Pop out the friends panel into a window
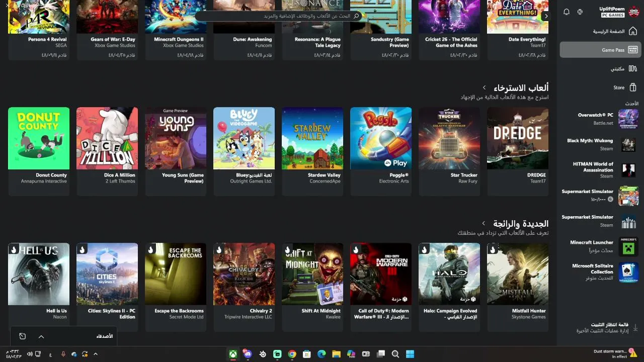This screenshot has height=362, width=644. point(22,336)
